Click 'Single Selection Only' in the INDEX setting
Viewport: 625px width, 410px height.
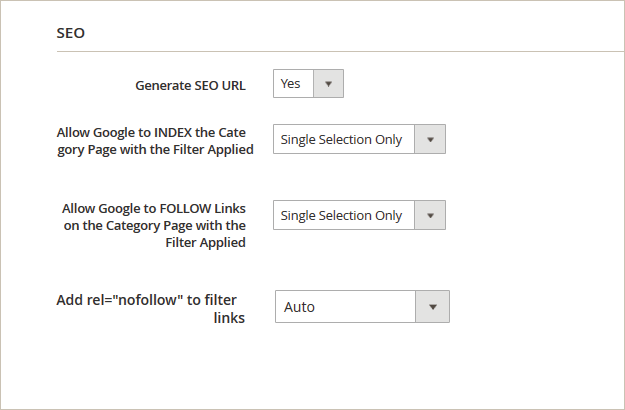click(x=341, y=140)
